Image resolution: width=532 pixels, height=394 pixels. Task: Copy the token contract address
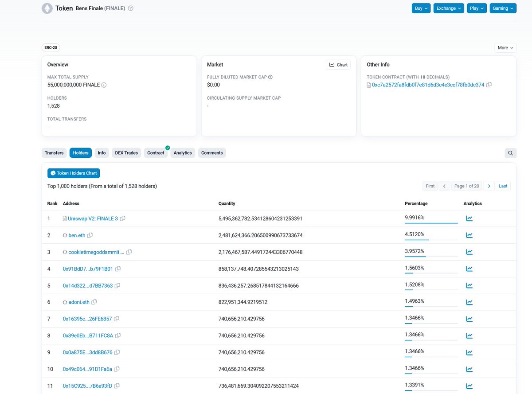tap(489, 85)
